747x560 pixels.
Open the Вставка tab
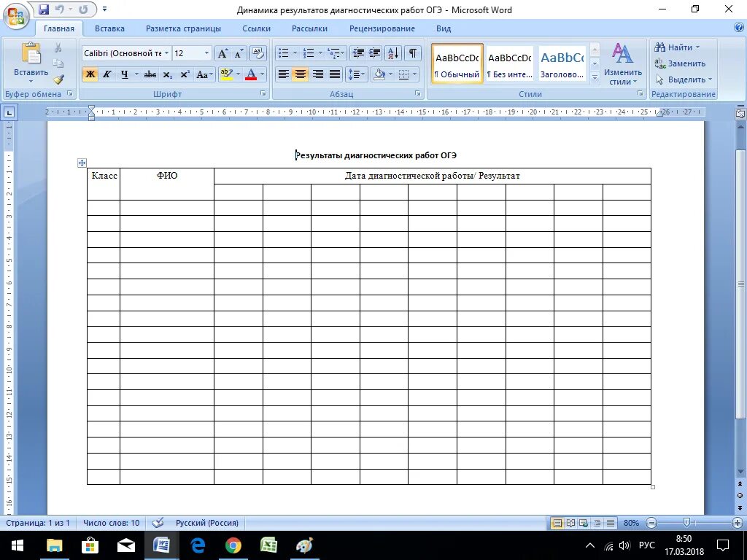pos(109,28)
